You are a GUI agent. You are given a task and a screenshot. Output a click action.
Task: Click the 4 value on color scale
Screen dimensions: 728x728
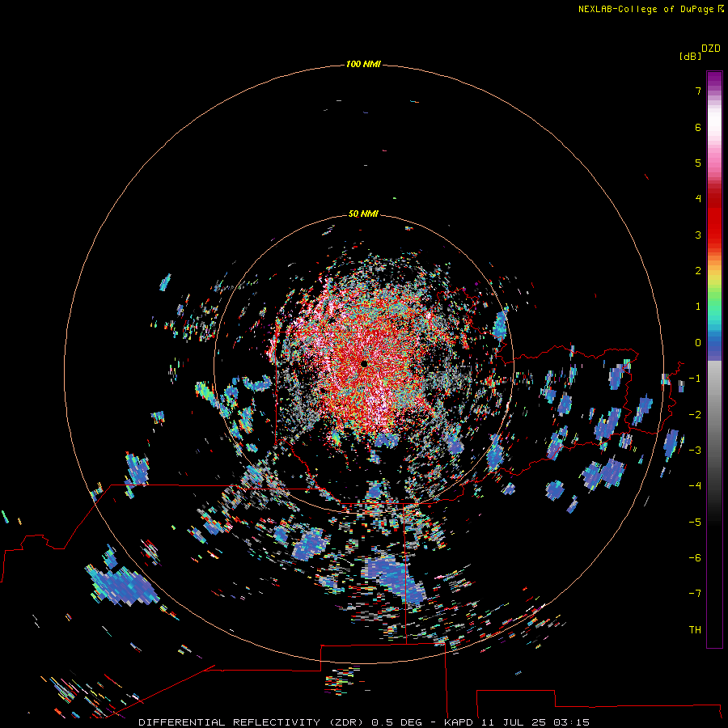pyautogui.click(x=698, y=199)
